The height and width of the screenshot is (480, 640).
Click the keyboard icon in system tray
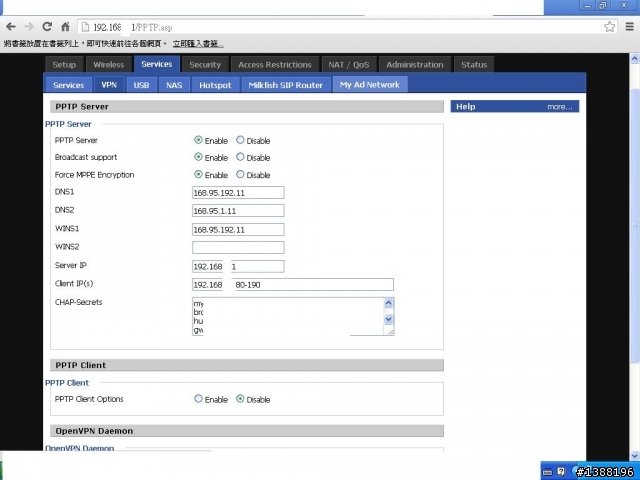click(x=548, y=472)
